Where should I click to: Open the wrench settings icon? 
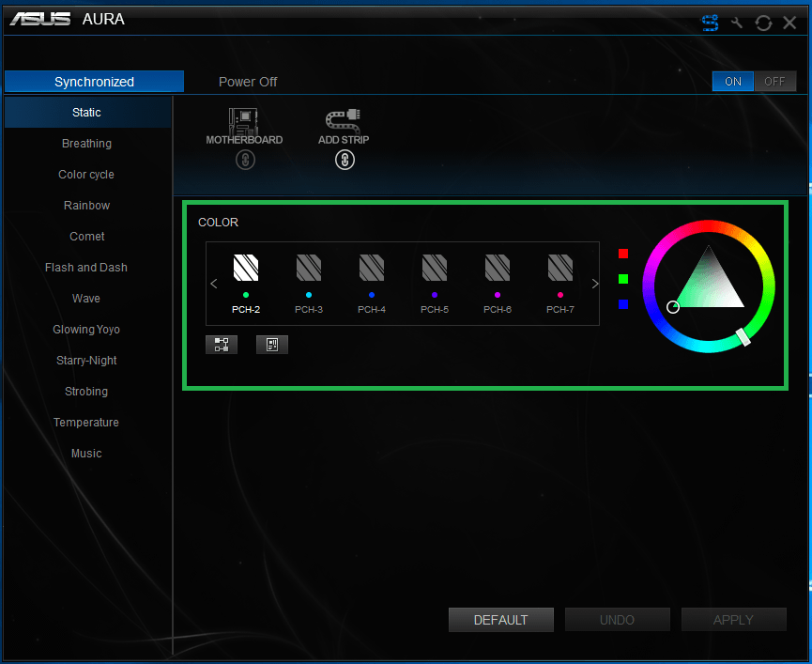[737, 23]
